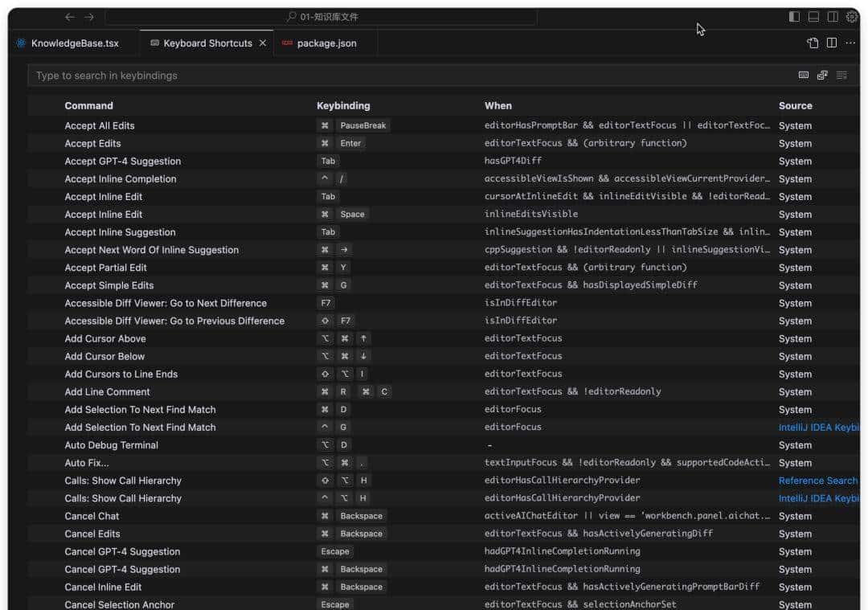Open IntelliJ IDEA Keybindings link for Add Selection
The width and height of the screenshot is (868, 610).
point(818,428)
